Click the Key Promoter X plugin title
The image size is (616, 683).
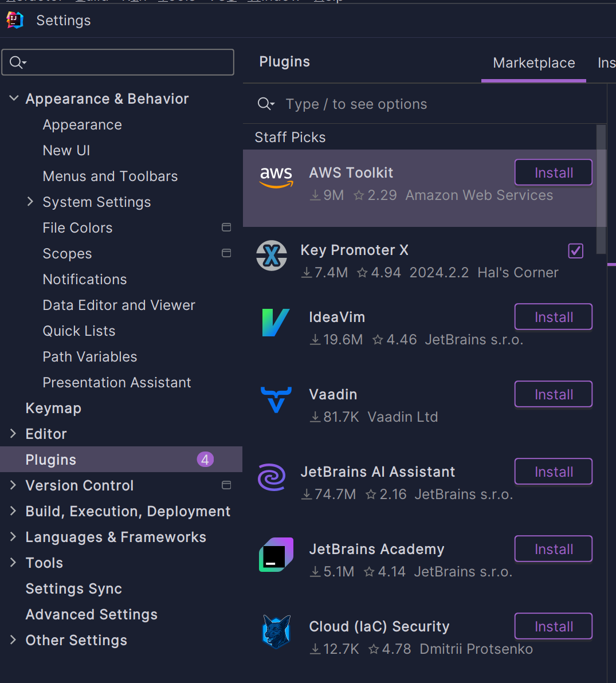pos(354,250)
